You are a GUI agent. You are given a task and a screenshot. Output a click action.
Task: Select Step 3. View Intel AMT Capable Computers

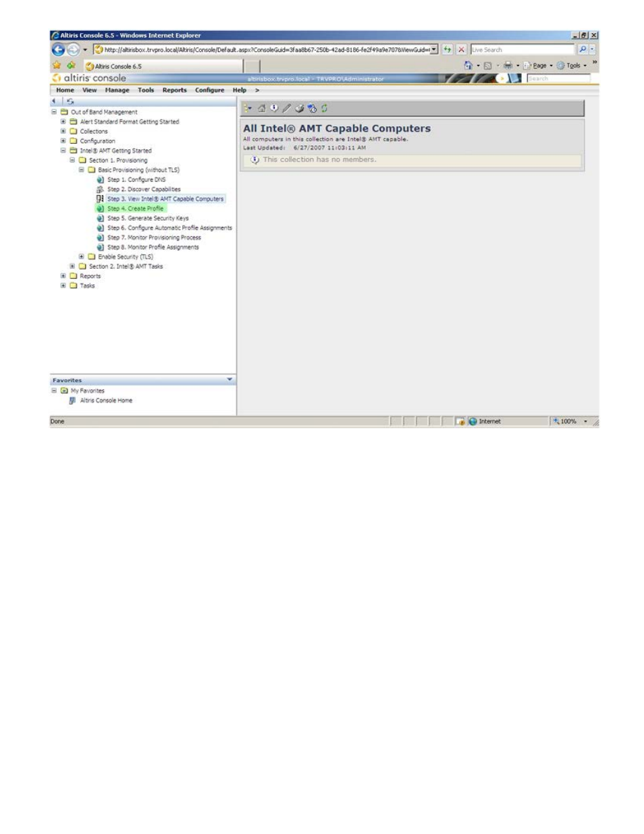(x=165, y=199)
